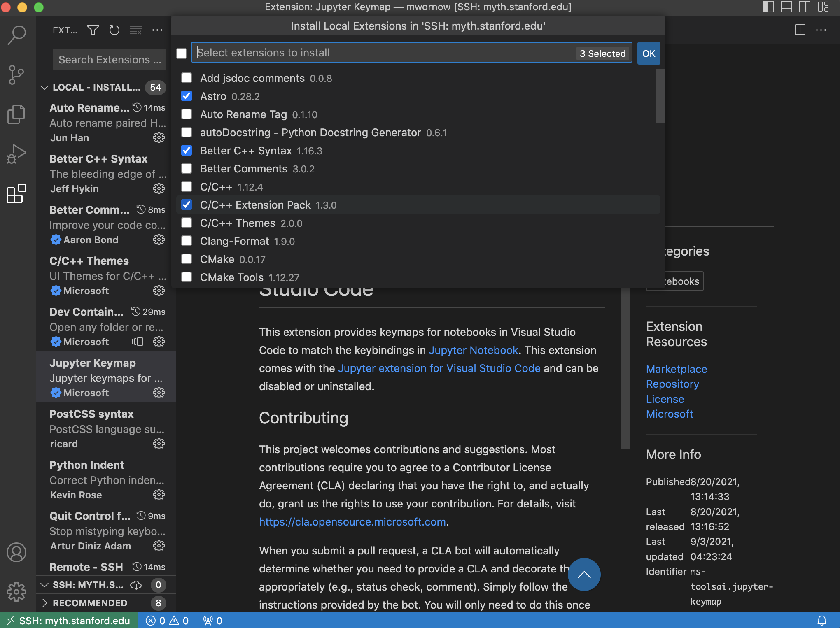Open manage gear for Auto Rename Tag
This screenshot has width=840, height=628.
point(159,137)
